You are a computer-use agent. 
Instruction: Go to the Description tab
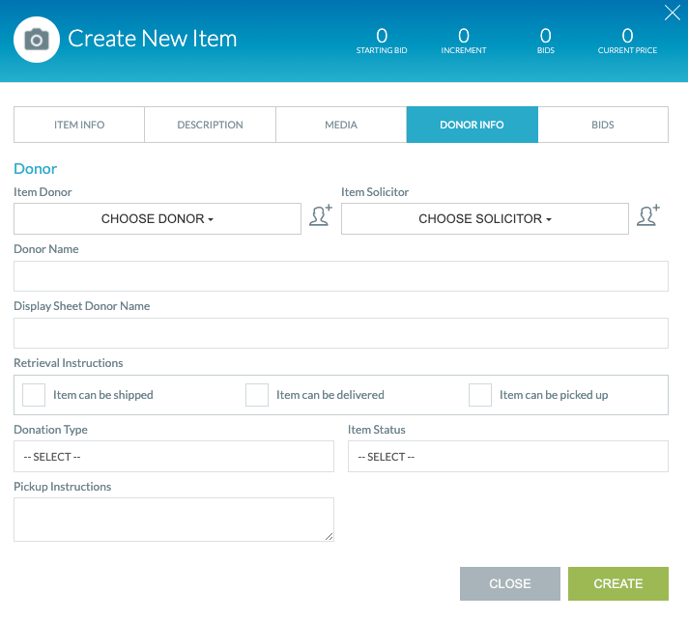210,125
